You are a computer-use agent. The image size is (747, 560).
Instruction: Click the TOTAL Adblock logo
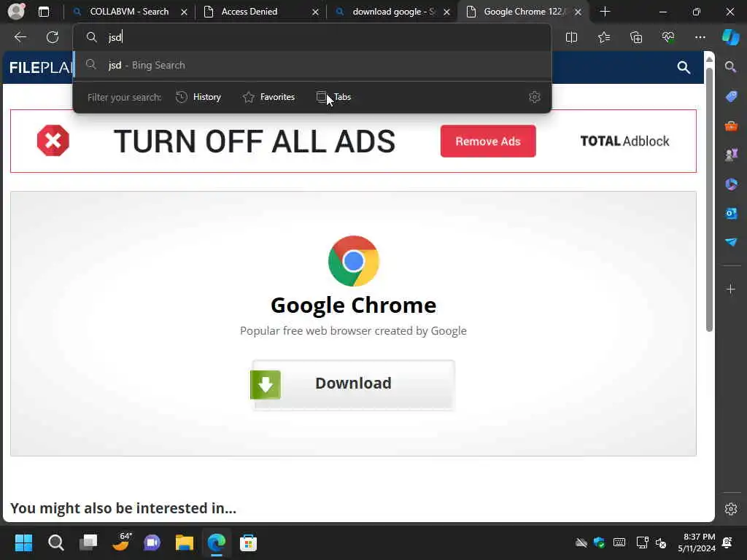point(624,141)
